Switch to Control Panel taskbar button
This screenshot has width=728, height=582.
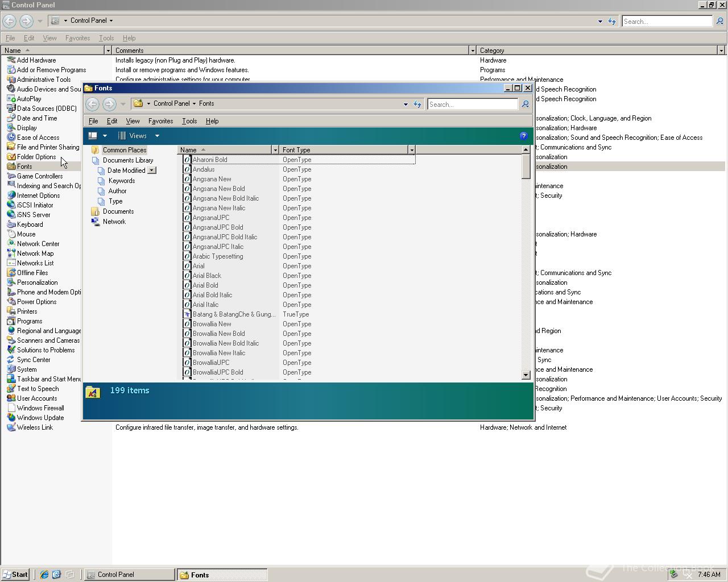[x=130, y=575]
